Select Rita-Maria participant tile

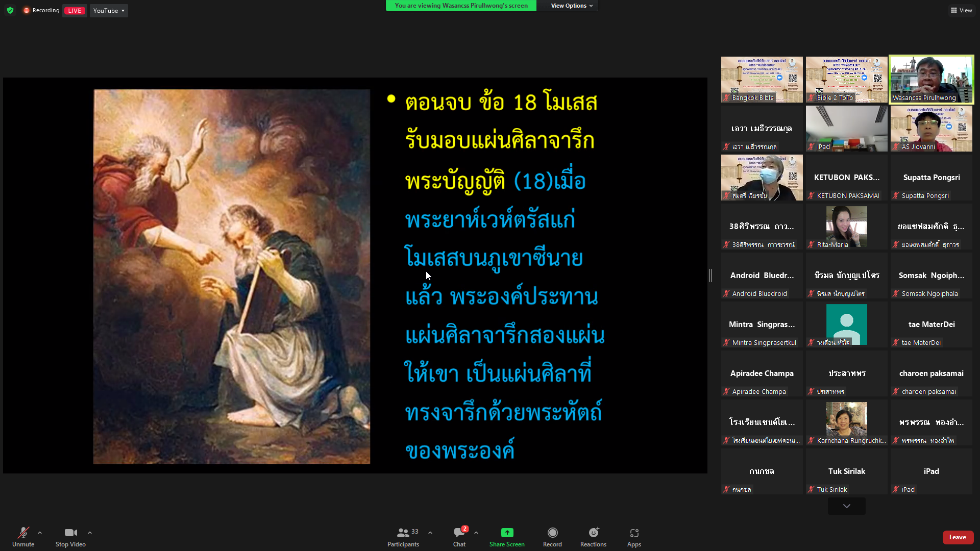(846, 227)
